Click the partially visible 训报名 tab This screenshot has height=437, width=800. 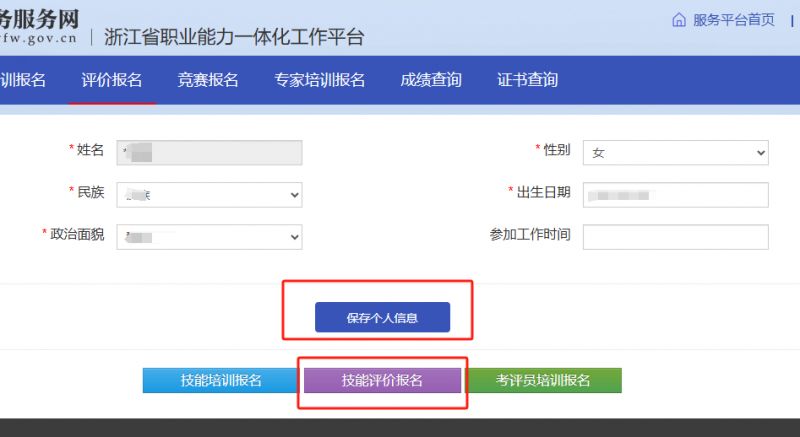tap(23, 80)
